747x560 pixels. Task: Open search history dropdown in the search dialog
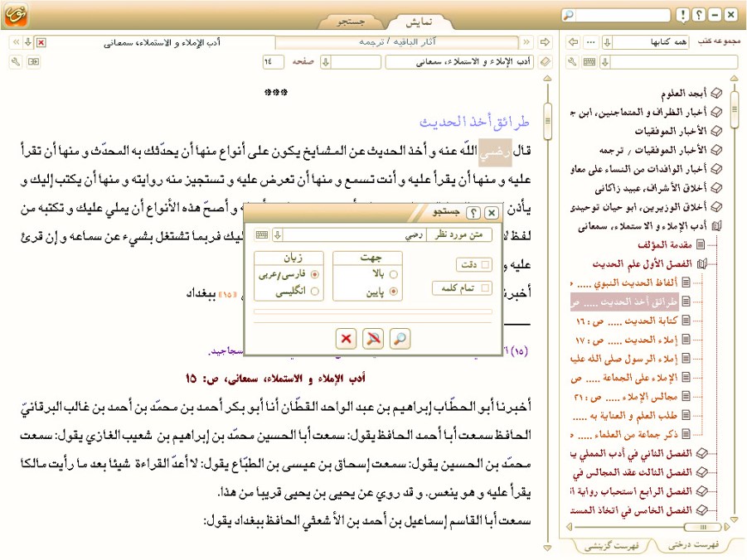[x=277, y=234]
